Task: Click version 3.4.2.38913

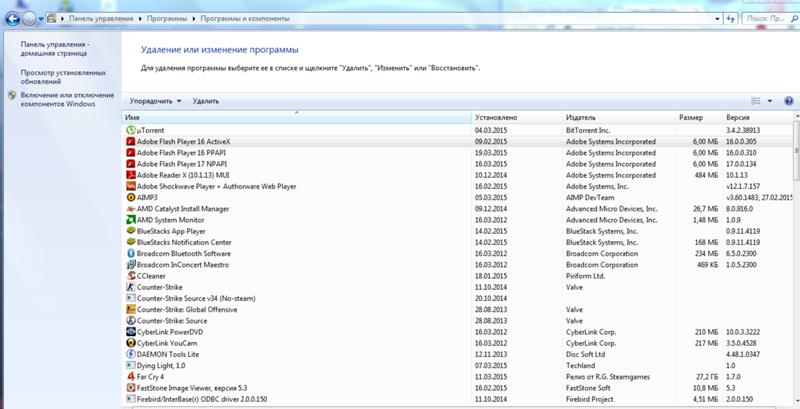Action: click(x=743, y=131)
